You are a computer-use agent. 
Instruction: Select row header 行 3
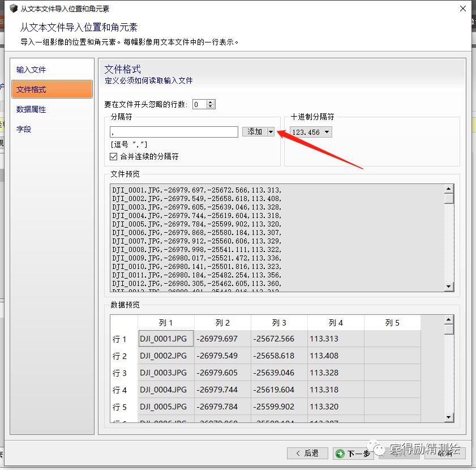tap(124, 373)
